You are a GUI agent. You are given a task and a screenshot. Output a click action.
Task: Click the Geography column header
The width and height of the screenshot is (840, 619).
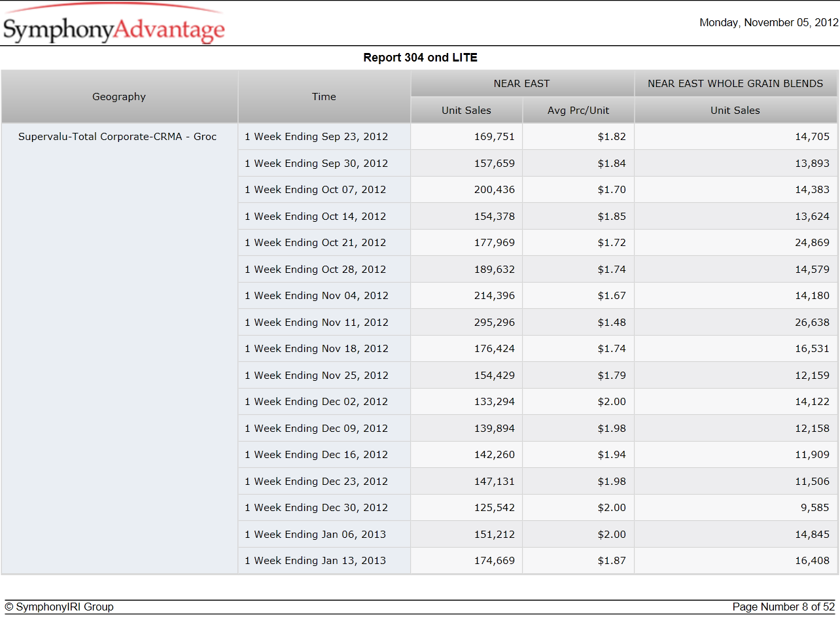tap(119, 97)
